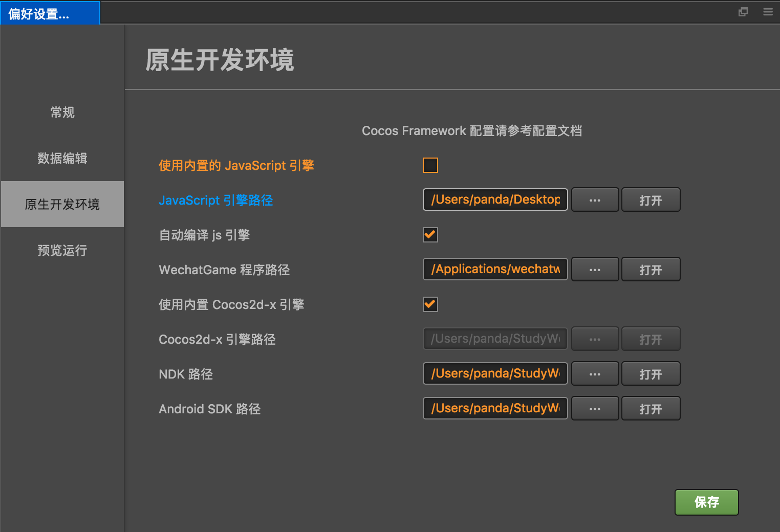Click the JavaScript 引擎路径 label
This screenshot has height=532, width=780.
[216, 200]
